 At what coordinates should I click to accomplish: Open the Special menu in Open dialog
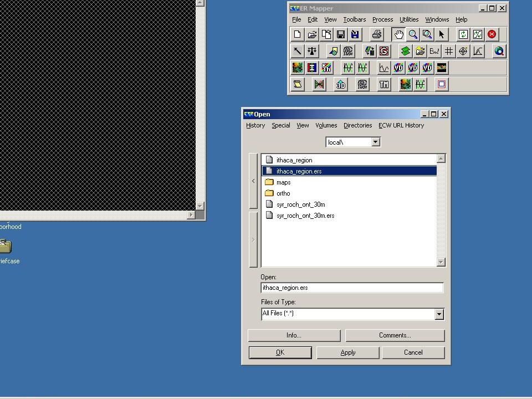[281, 125]
